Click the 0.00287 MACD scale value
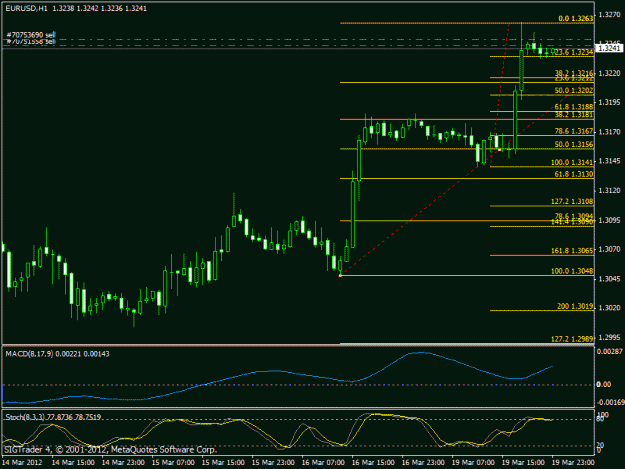 point(609,351)
